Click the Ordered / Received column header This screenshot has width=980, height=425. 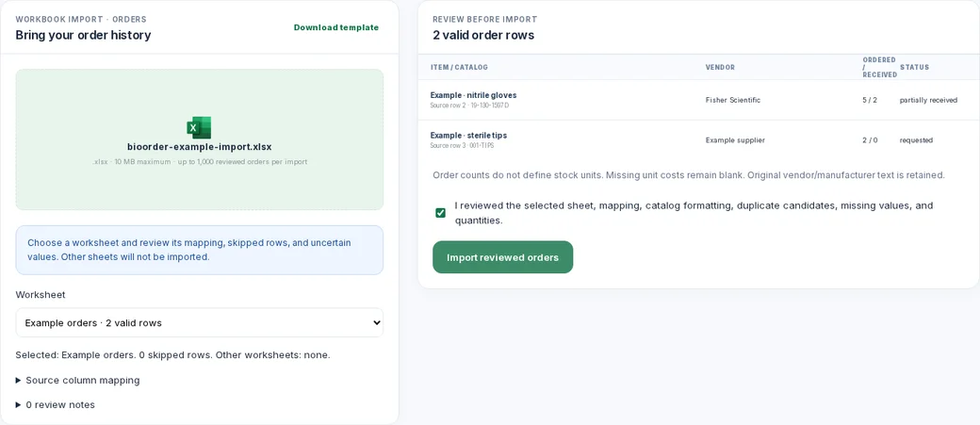879,68
